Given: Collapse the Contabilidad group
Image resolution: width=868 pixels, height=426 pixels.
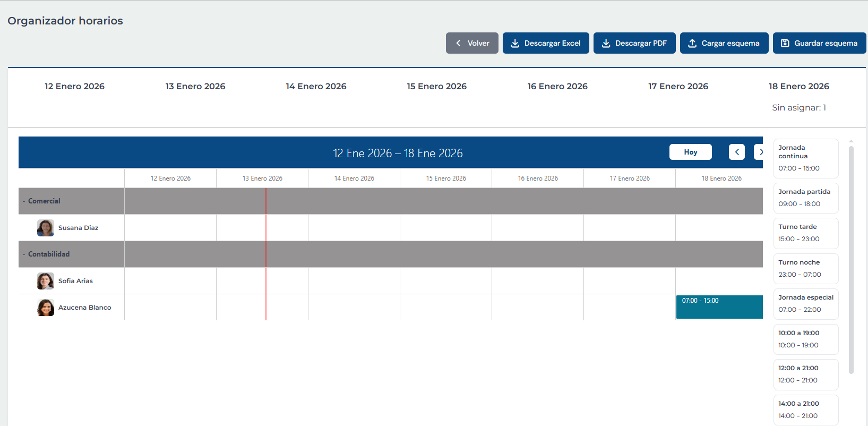Looking at the screenshot, I should (x=24, y=254).
